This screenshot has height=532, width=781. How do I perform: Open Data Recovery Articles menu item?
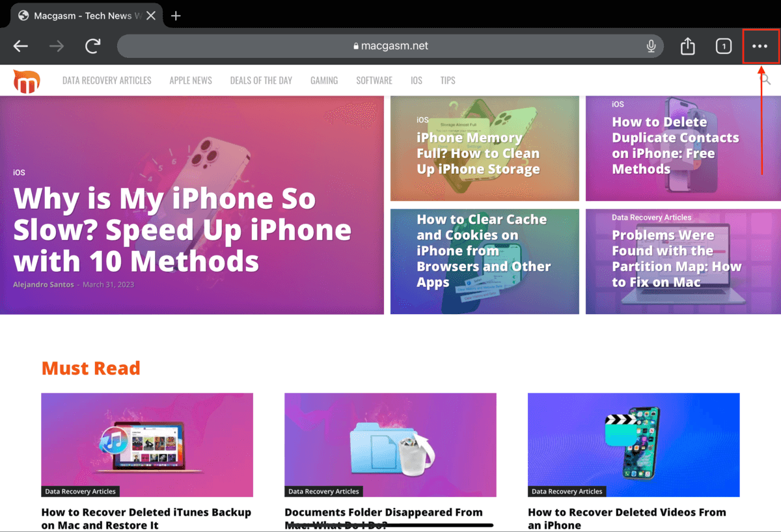pyautogui.click(x=107, y=81)
